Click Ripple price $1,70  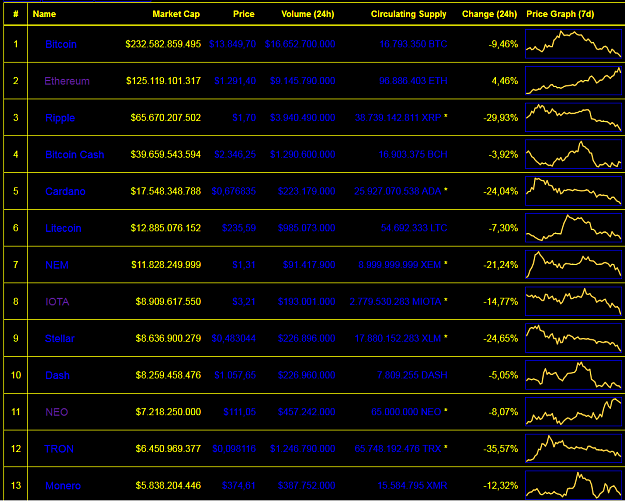(x=244, y=118)
